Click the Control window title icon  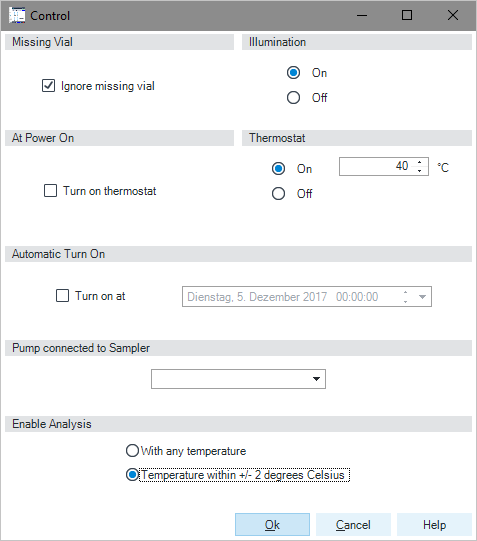(x=17, y=15)
